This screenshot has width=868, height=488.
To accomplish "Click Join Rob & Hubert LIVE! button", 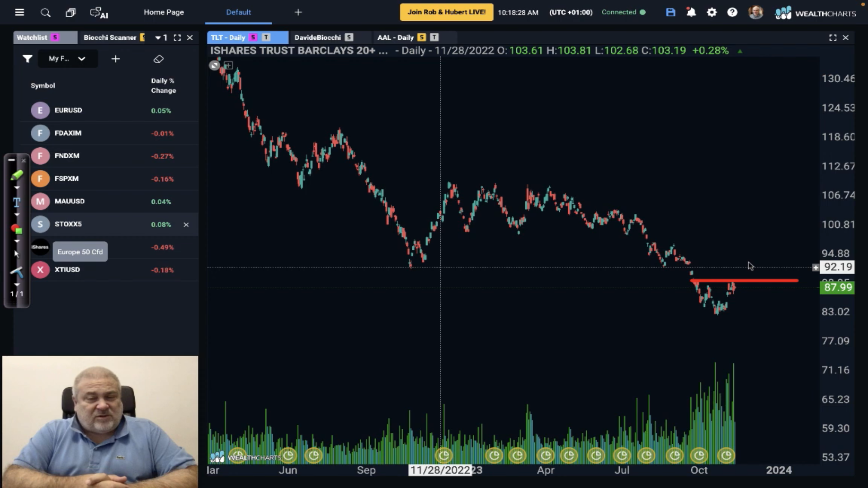I will tap(447, 12).
